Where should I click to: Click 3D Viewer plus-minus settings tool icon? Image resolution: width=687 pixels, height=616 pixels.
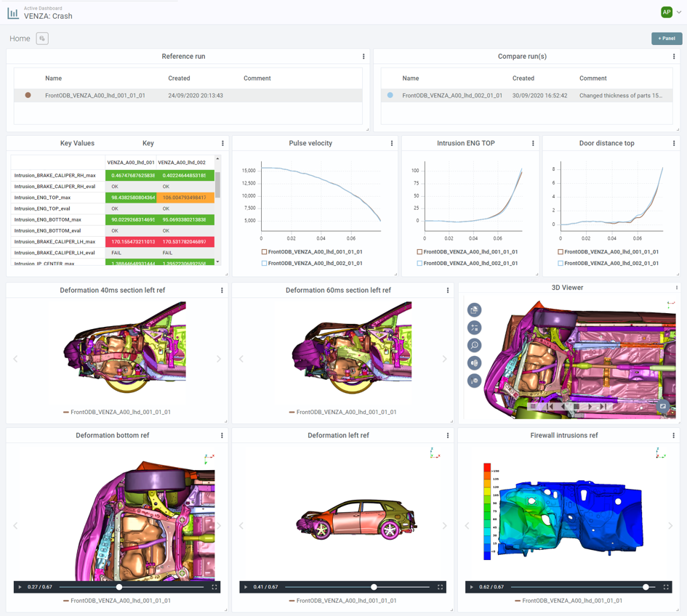pos(475,328)
